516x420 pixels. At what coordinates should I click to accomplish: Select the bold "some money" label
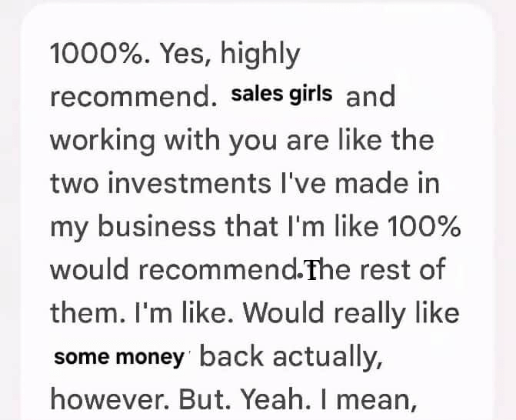click(x=119, y=358)
